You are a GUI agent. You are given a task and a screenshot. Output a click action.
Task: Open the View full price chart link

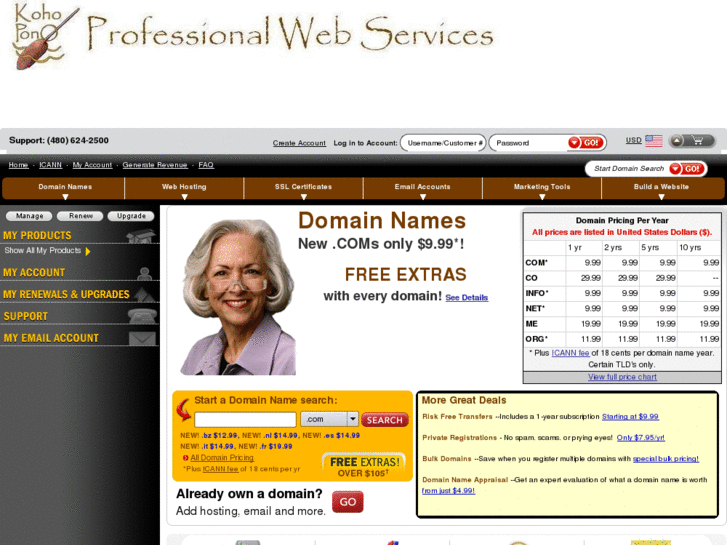point(622,377)
